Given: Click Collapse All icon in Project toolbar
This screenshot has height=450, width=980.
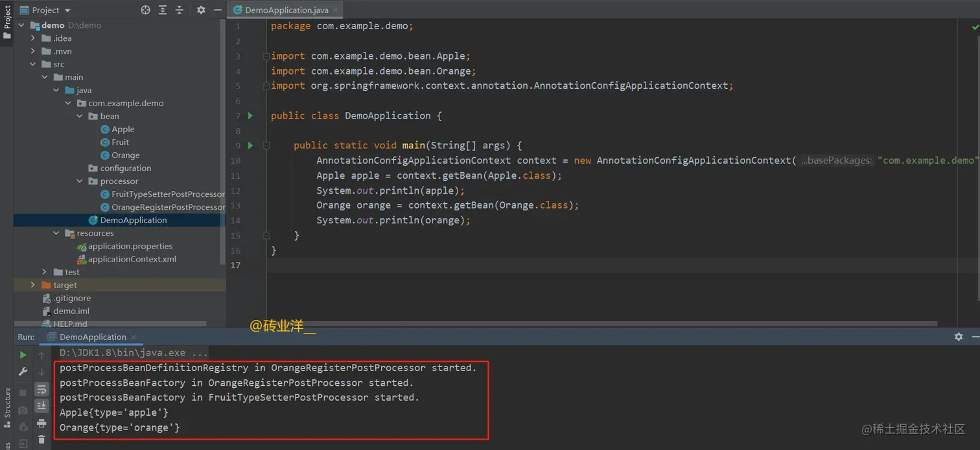Looking at the screenshot, I should (x=180, y=10).
